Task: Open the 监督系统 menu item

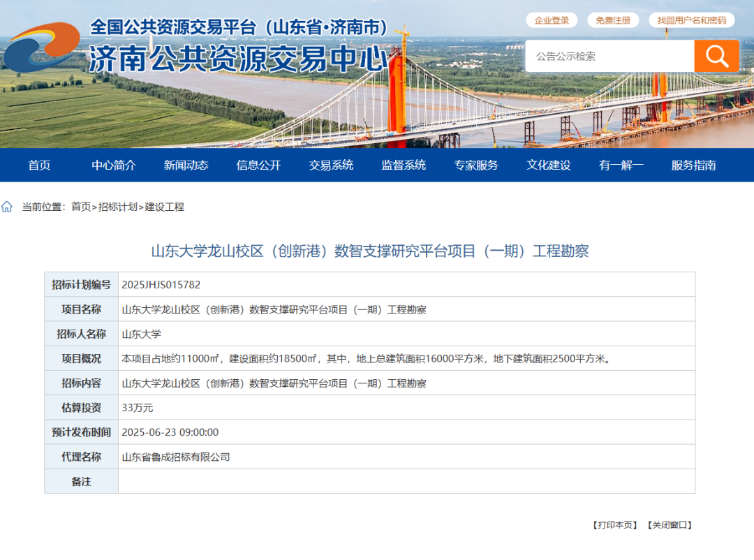Action: click(x=404, y=165)
